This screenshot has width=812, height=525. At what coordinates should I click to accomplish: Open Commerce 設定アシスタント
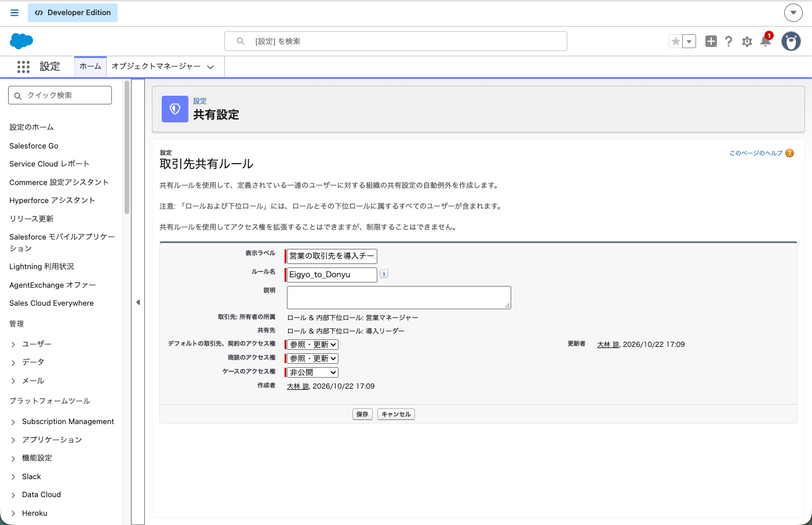[x=59, y=182]
